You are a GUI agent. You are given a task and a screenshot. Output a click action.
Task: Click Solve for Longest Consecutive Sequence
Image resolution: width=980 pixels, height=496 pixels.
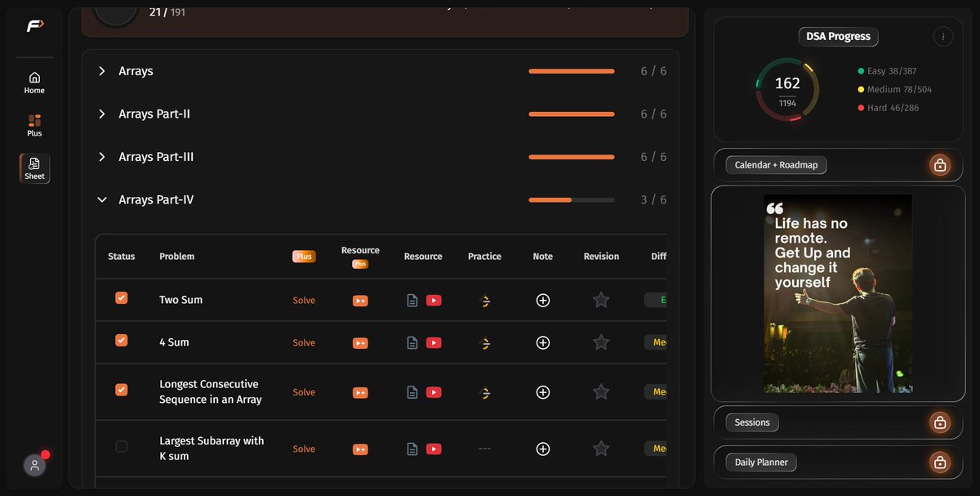point(304,392)
